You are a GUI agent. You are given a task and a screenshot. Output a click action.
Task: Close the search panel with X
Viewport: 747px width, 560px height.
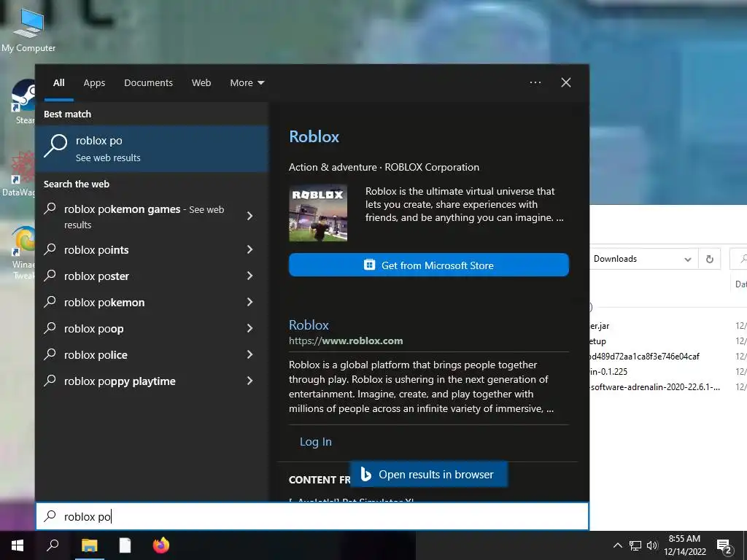[566, 82]
